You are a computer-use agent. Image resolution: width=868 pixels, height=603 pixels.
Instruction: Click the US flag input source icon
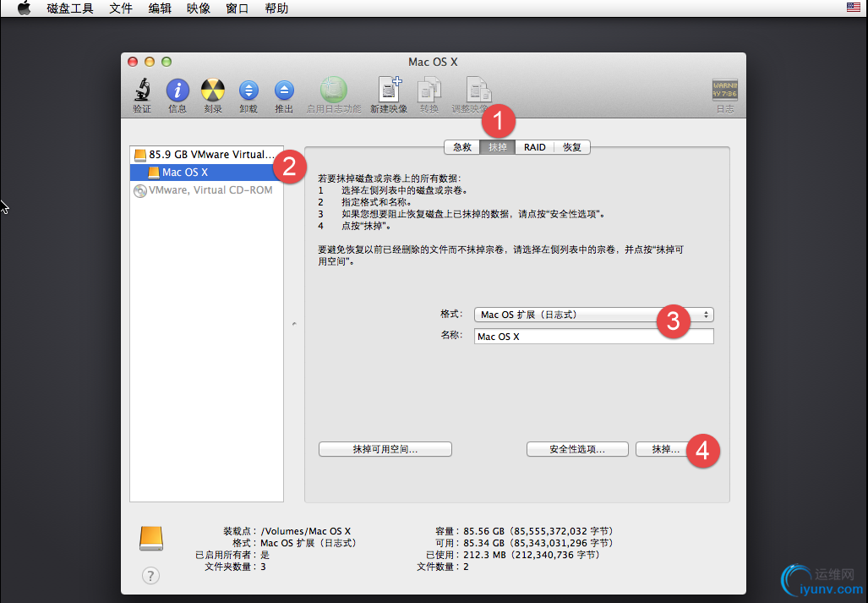(x=853, y=7)
